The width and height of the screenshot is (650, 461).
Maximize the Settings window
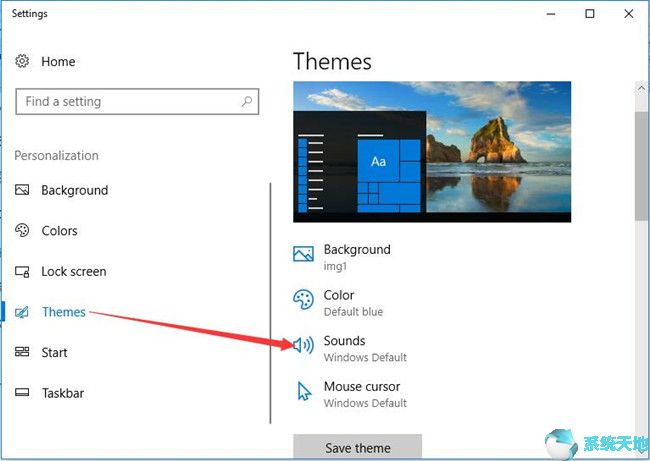[x=589, y=14]
